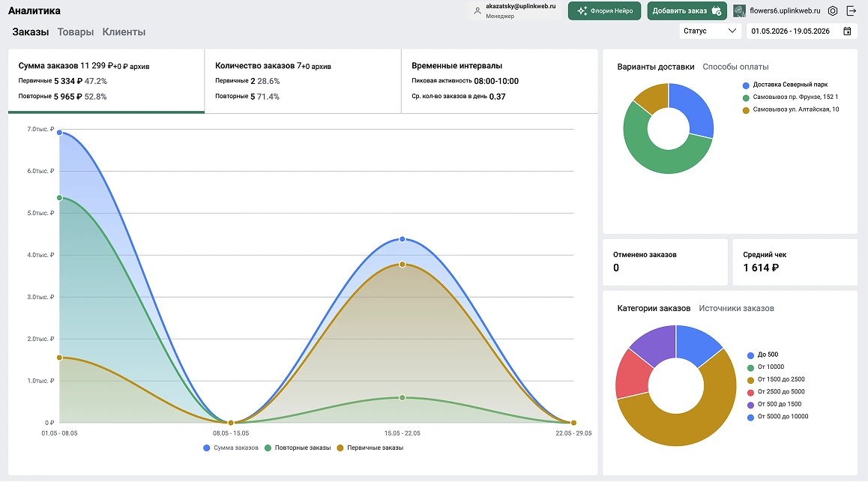Open the calendar icon in date field

(847, 31)
